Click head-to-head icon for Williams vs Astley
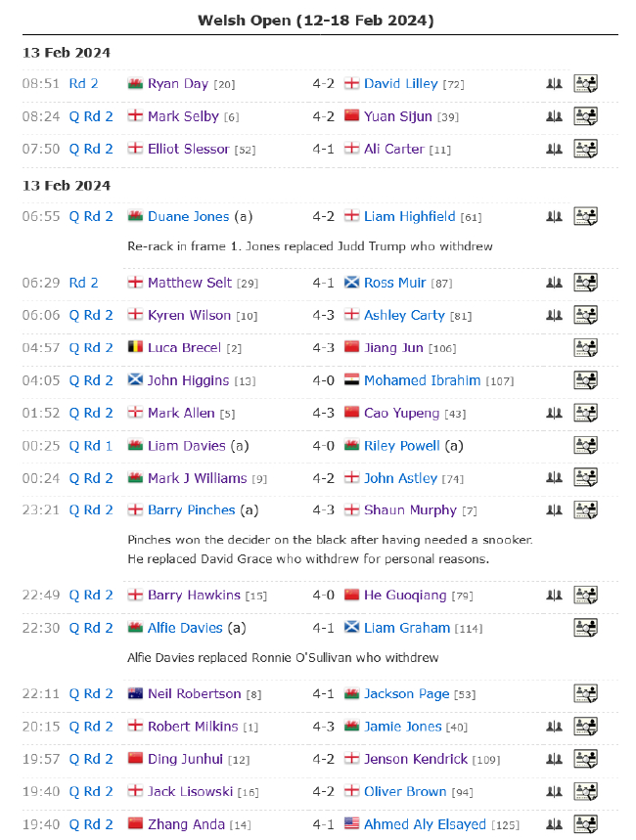The width and height of the screenshot is (636, 840). [x=554, y=478]
